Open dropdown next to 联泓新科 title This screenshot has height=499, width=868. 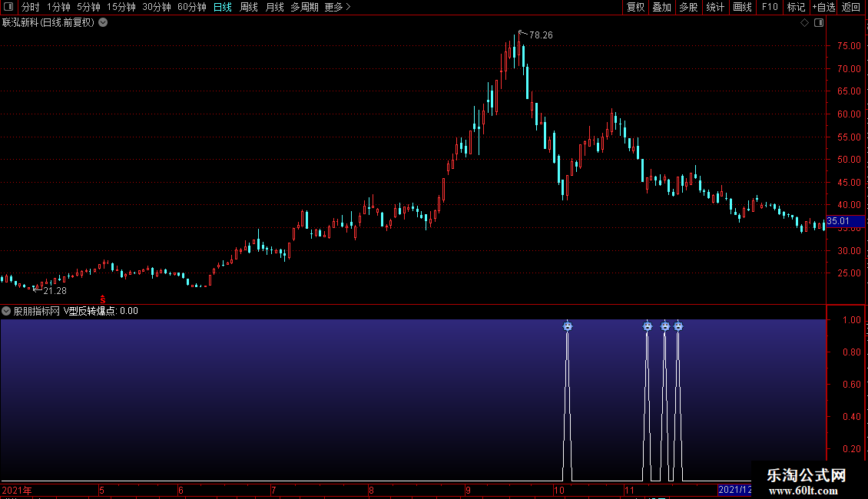pos(103,23)
